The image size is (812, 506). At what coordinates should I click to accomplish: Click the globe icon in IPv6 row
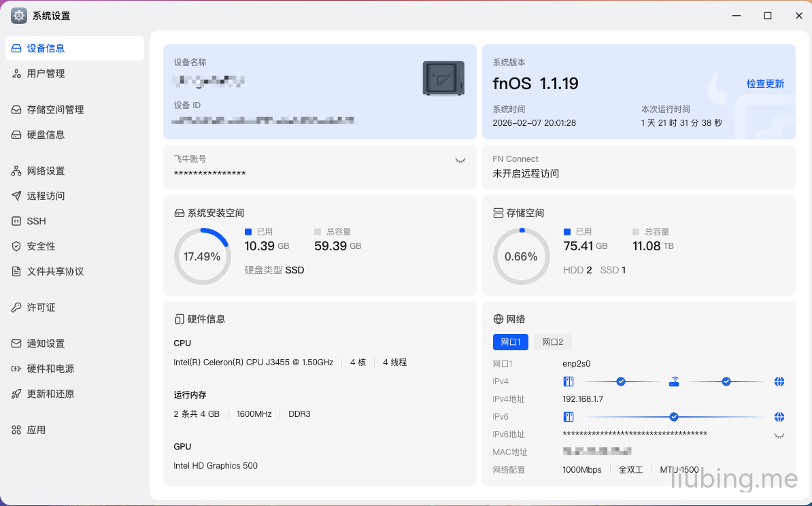point(779,417)
